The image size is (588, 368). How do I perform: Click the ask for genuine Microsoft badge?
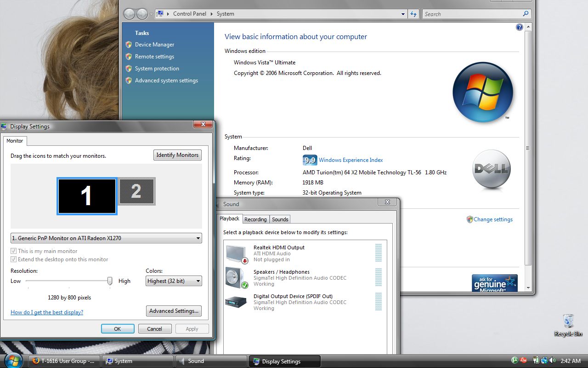tap(495, 283)
